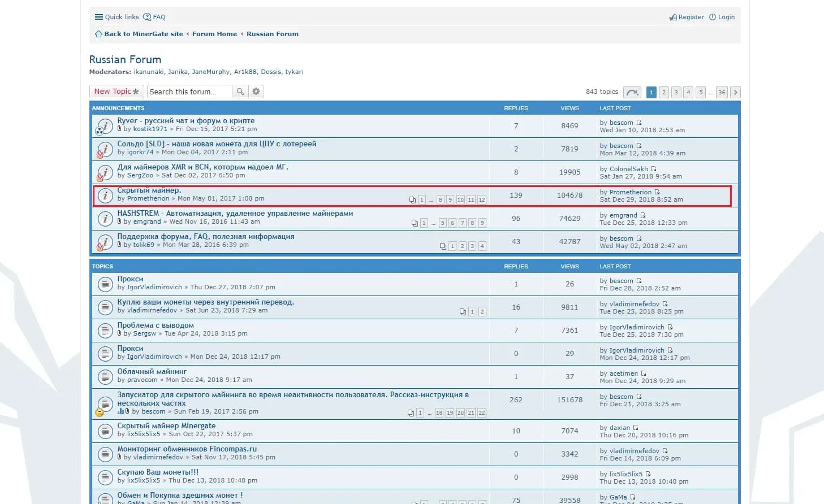Viewport: 824px width, 504px height.
Task: Click the next page arrow
Action: click(735, 92)
